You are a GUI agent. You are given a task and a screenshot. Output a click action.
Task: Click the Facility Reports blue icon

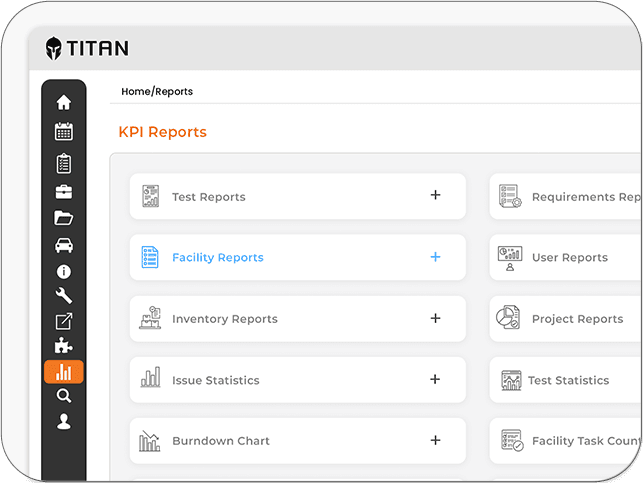150,257
